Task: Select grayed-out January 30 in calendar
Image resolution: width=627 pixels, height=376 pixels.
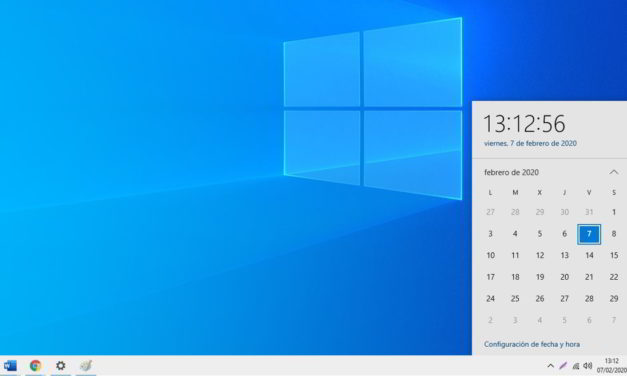Action: pos(565,212)
